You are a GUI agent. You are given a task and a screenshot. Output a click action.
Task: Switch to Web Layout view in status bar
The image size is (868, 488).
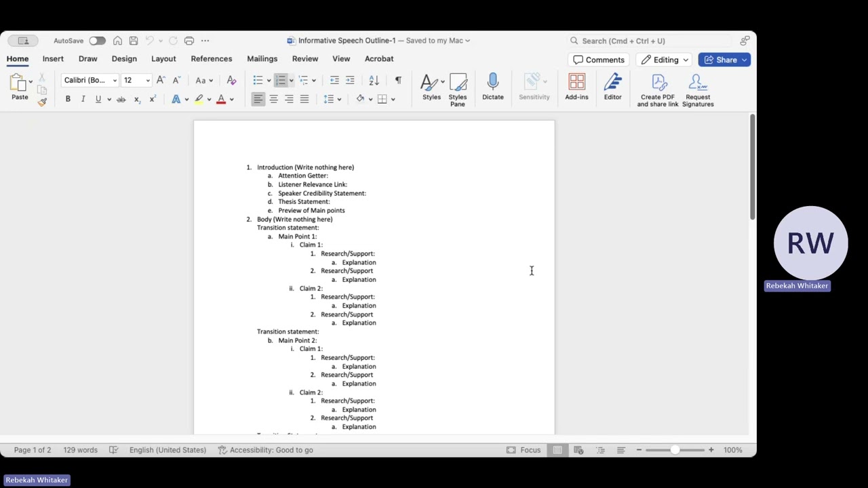578,450
